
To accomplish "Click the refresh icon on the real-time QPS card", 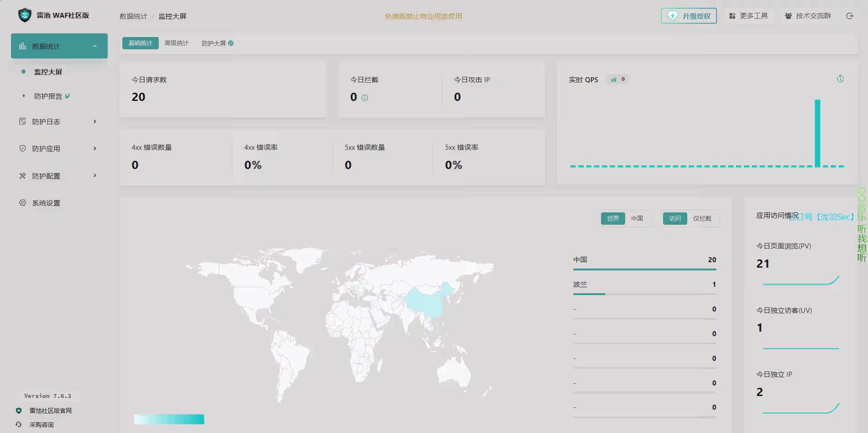I will pyautogui.click(x=840, y=79).
